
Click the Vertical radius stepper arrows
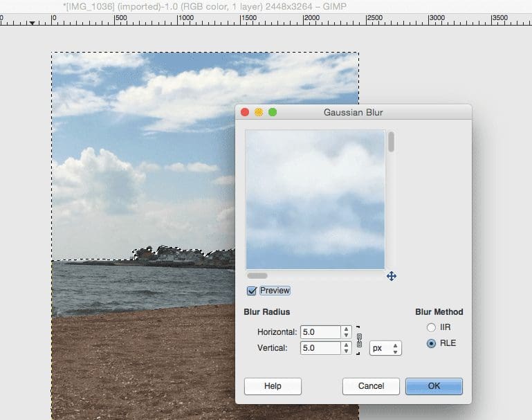tap(346, 348)
